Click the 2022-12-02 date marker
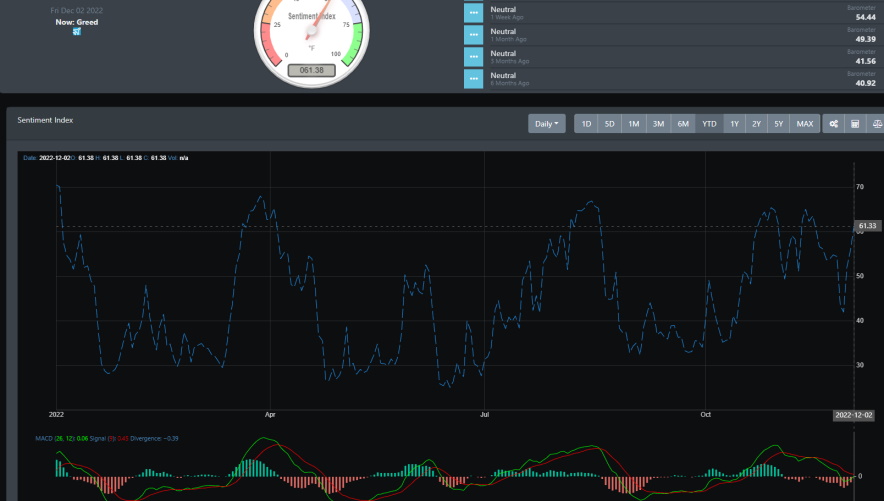This screenshot has width=884, height=501. (854, 415)
